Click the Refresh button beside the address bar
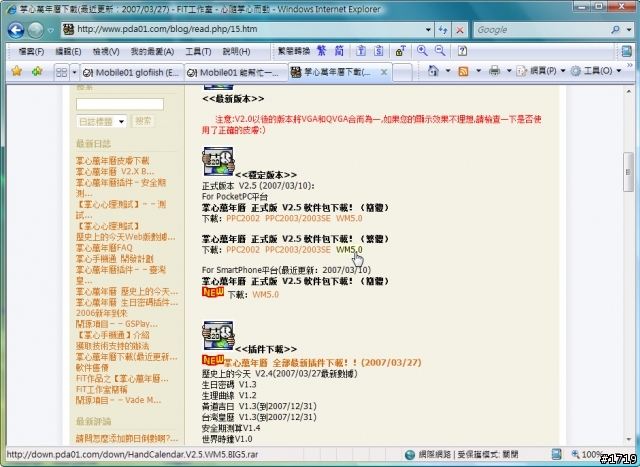This screenshot has height=467, width=640. click(x=443, y=30)
